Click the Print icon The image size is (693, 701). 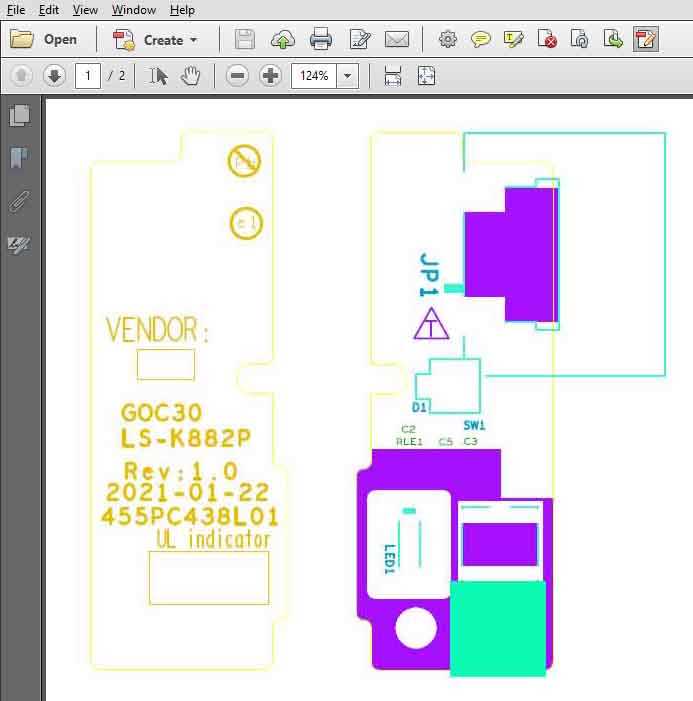tap(321, 39)
